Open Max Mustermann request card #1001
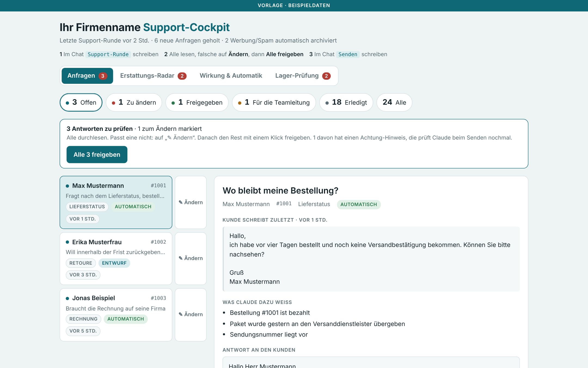Viewport: 588px width, 368px height. pyautogui.click(x=116, y=202)
